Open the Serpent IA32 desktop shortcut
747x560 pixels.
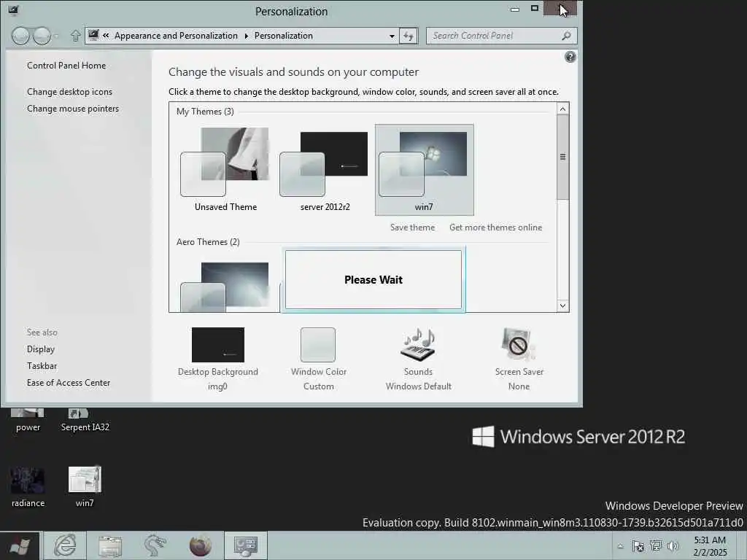pyautogui.click(x=85, y=420)
